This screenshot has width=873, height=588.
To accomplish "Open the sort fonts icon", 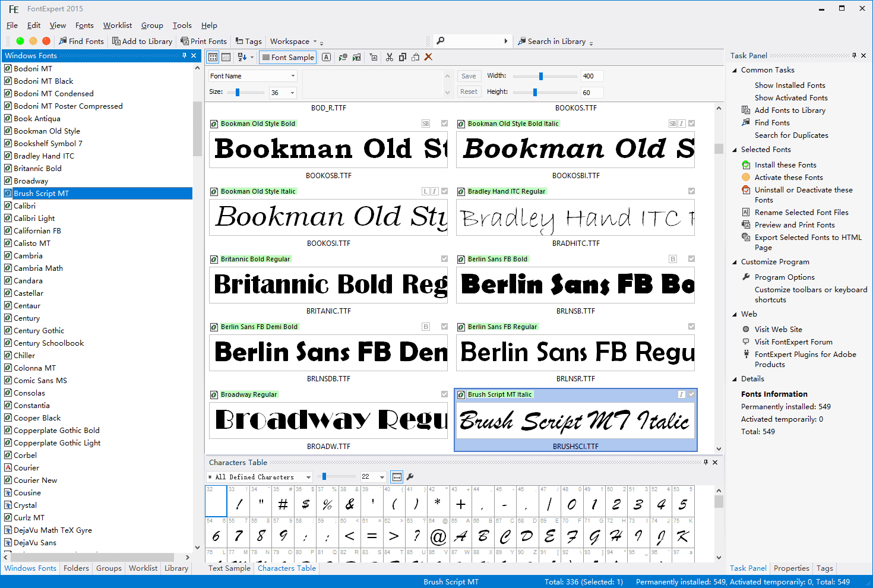I will (x=241, y=57).
